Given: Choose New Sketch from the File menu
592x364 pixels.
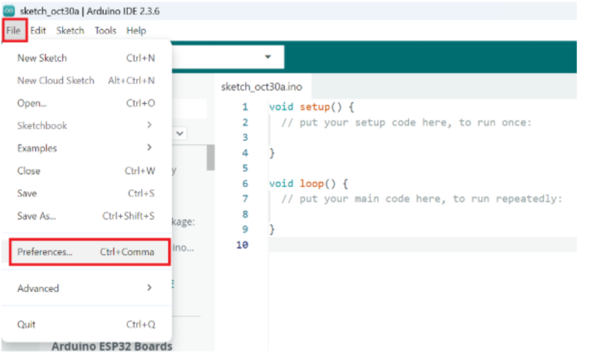Looking at the screenshot, I should tap(86, 58).
